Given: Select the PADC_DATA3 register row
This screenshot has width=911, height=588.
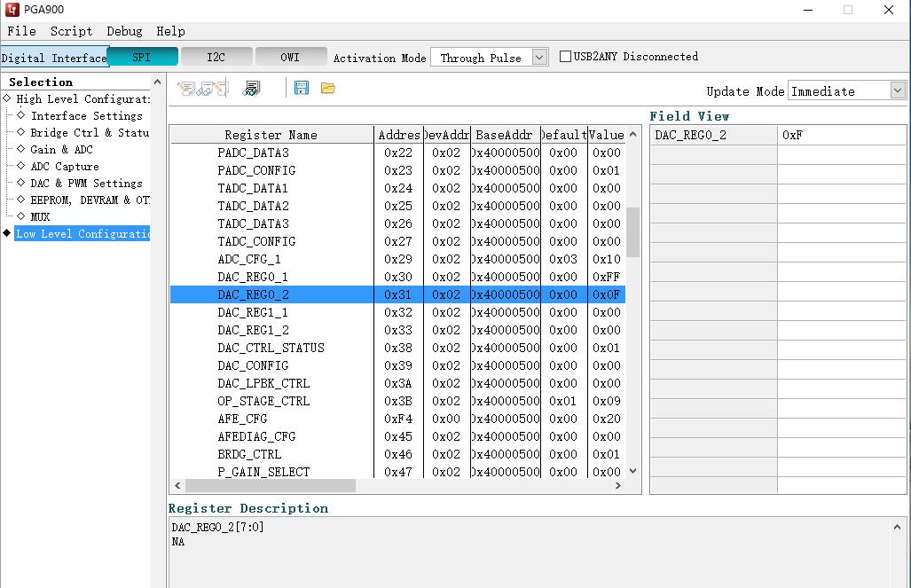Looking at the screenshot, I should tap(398, 153).
